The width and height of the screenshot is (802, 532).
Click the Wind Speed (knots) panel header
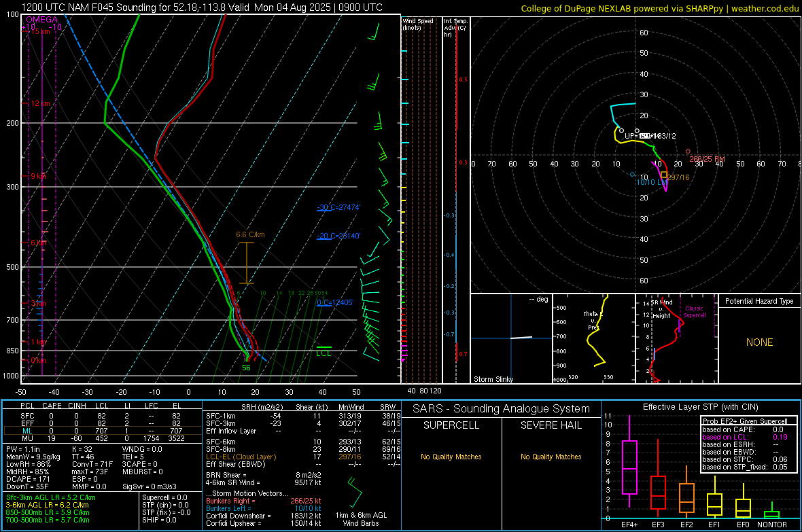click(417, 24)
